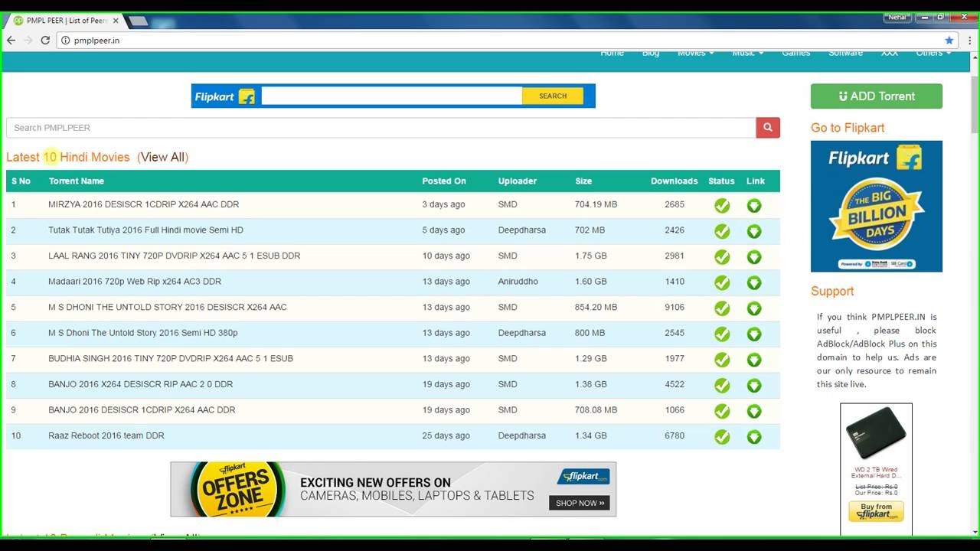Go forward using browser forward arrow
Image resolution: width=980 pixels, height=551 pixels.
pos(28,41)
